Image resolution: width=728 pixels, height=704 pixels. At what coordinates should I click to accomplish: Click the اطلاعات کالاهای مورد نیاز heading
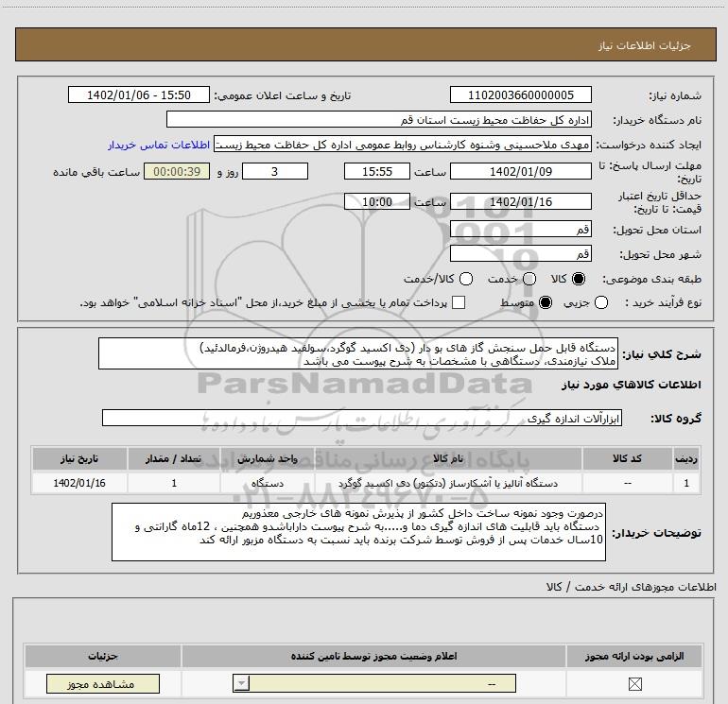pos(631,385)
